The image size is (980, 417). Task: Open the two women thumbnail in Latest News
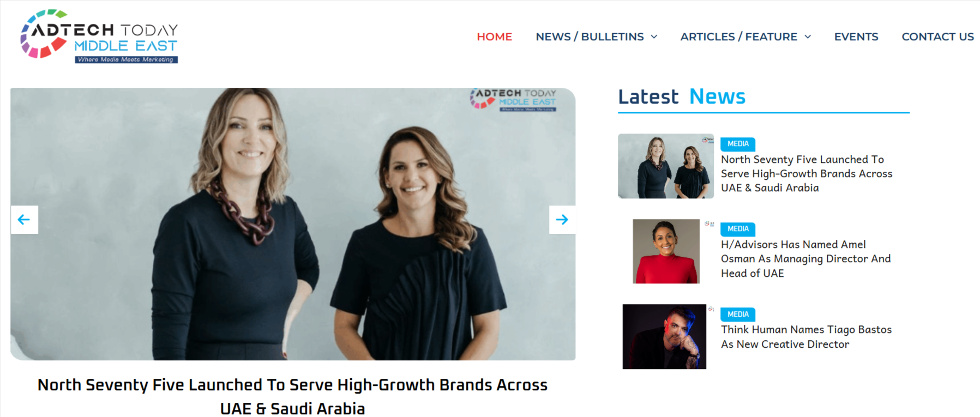(666, 166)
